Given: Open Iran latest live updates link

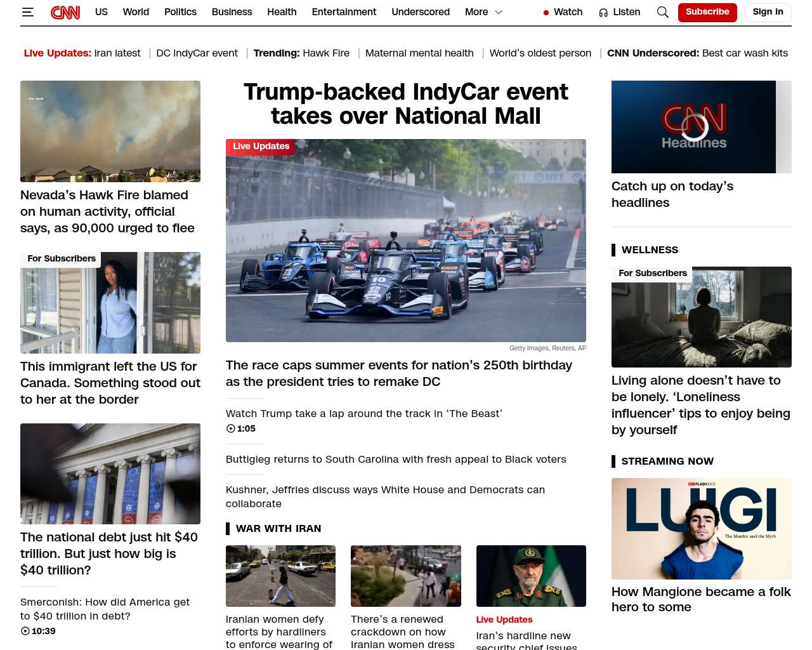Looking at the screenshot, I should click(x=117, y=53).
